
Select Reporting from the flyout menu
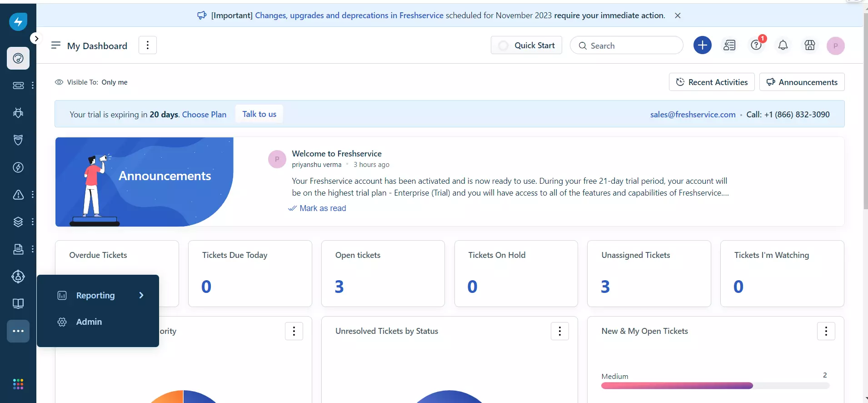click(98, 295)
